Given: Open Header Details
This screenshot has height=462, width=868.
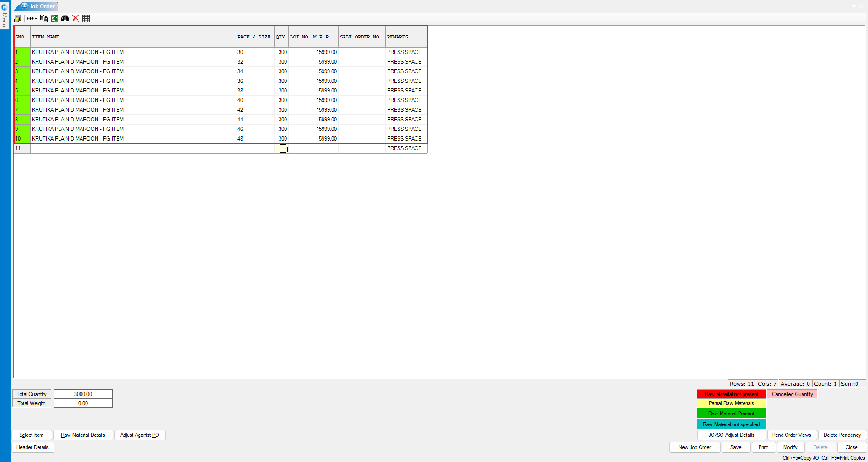Looking at the screenshot, I should 32,447.
